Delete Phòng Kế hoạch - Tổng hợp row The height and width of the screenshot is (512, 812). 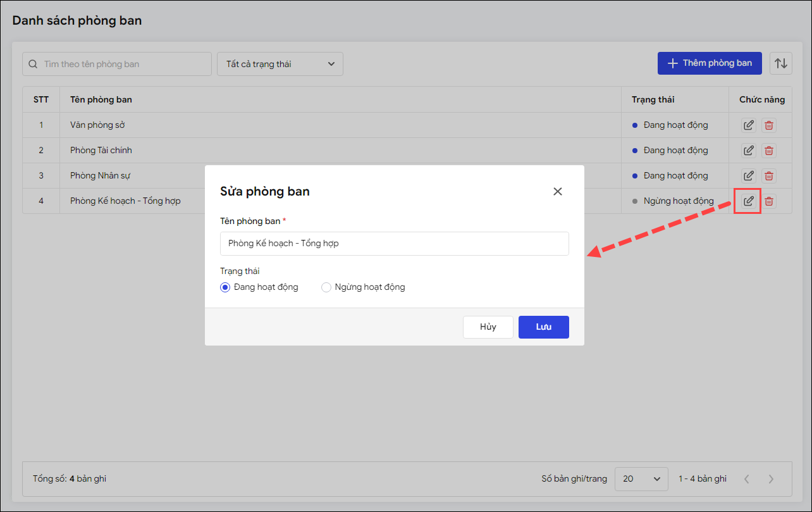click(x=769, y=201)
